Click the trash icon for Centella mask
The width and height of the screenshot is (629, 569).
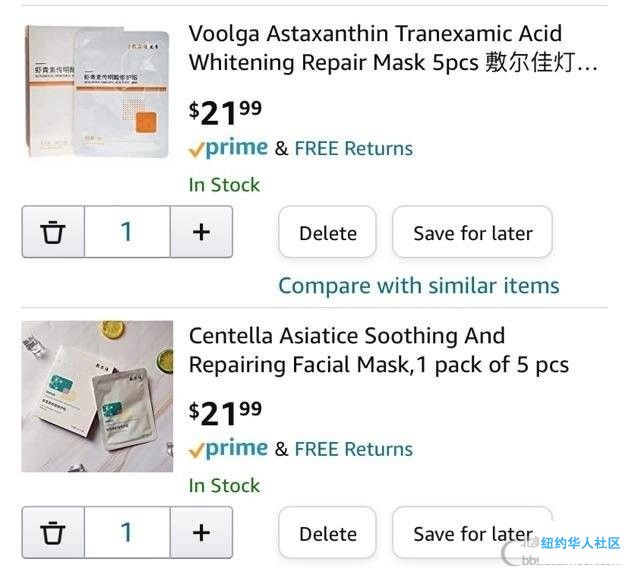point(53,532)
